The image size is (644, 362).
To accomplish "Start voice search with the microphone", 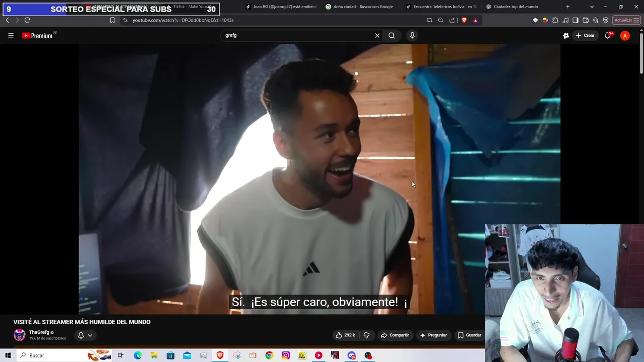I will pos(412,36).
